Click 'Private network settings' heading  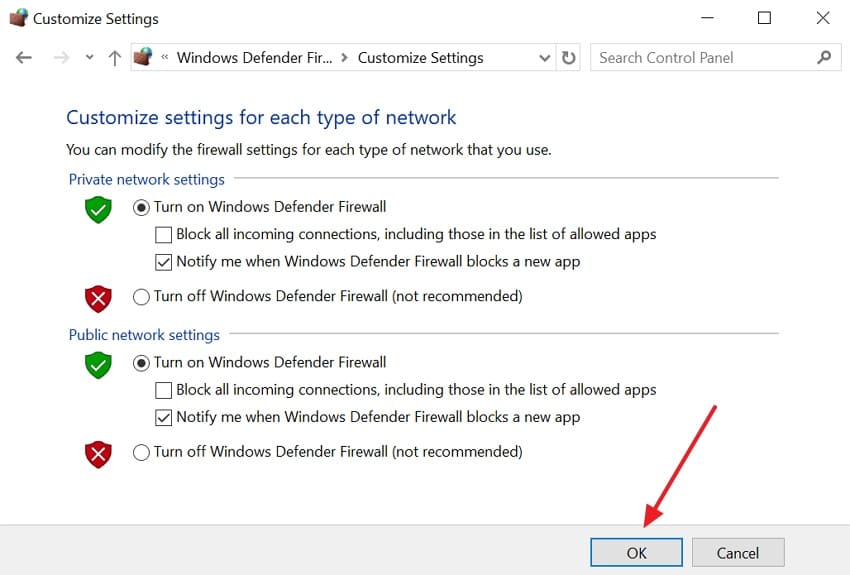click(x=146, y=179)
